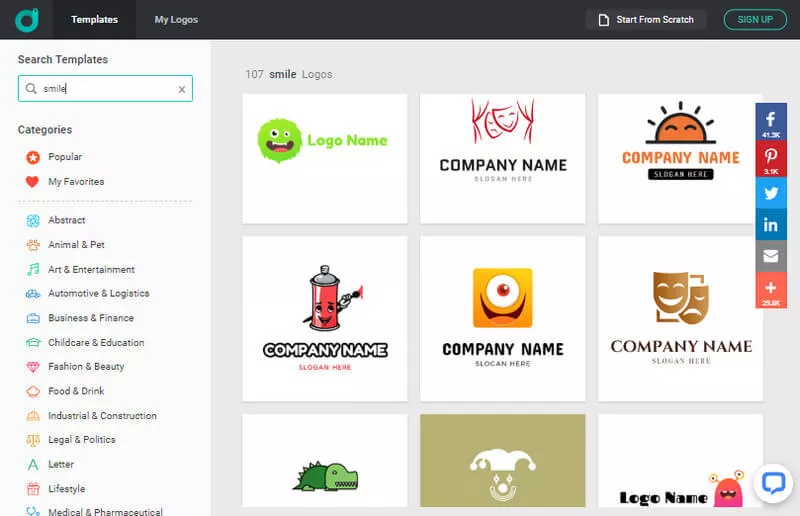This screenshot has height=516, width=800.
Task: Click Food & Drink icon
Action: click(x=33, y=391)
